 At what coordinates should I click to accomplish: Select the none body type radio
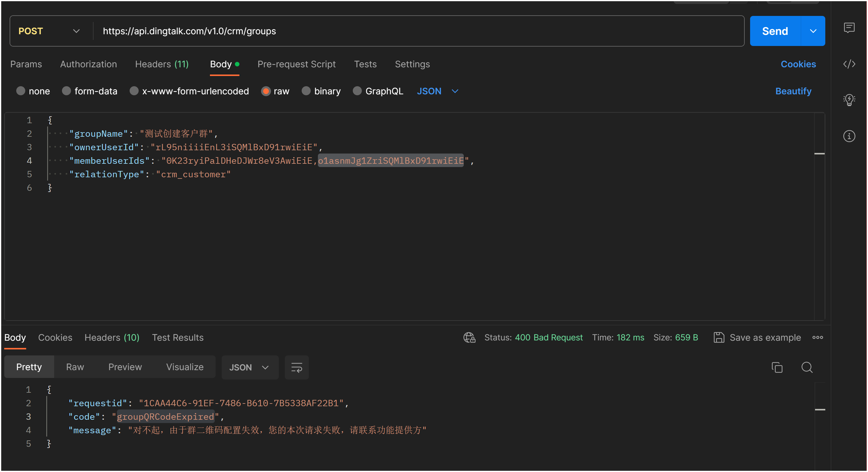tap(20, 91)
